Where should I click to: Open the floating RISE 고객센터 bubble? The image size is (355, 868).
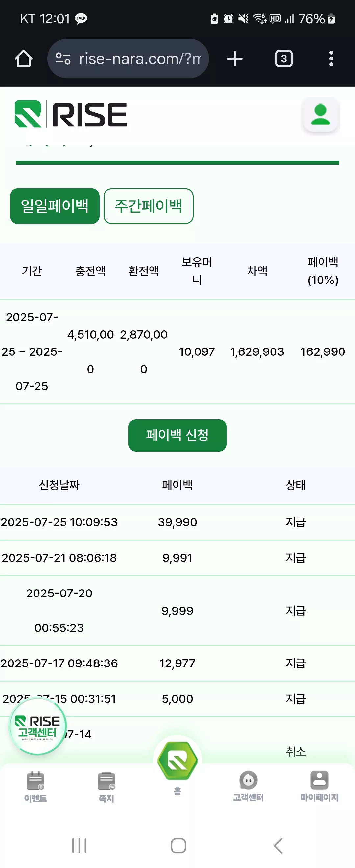coord(38,727)
